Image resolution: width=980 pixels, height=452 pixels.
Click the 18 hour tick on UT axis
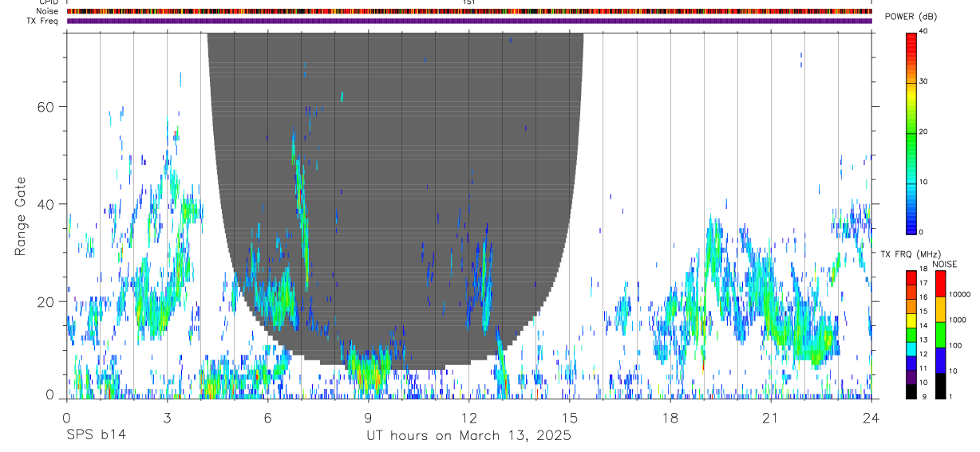[670, 418]
